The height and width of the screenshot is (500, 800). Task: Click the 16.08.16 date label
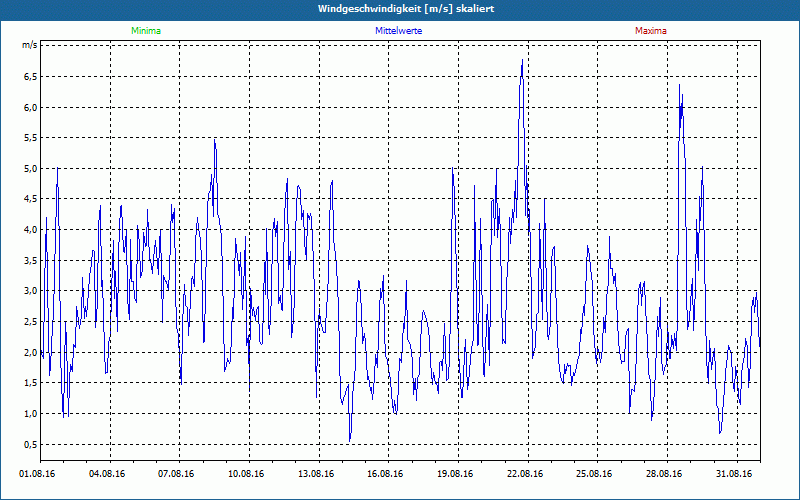(x=384, y=474)
